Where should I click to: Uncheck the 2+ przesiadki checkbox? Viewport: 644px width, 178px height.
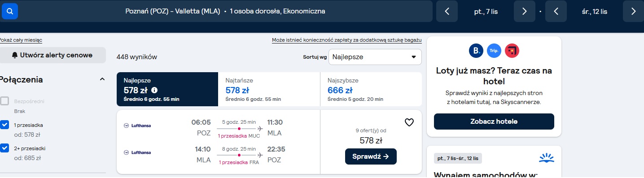(x=4, y=148)
